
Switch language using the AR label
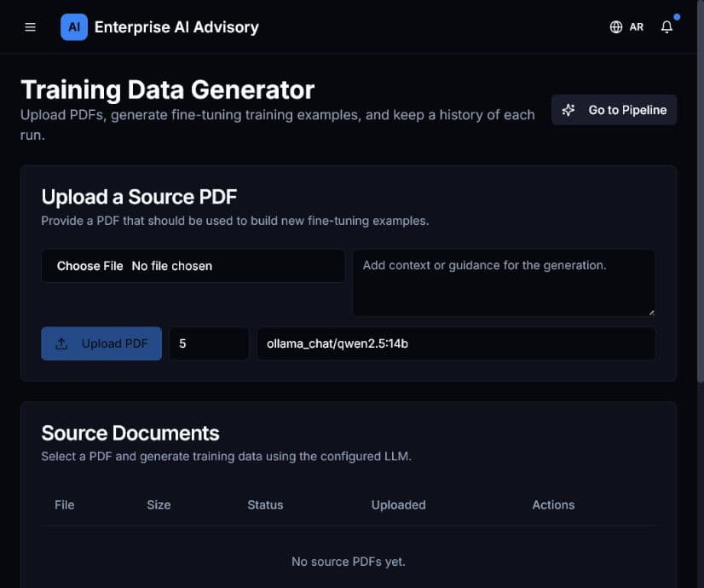tap(636, 27)
